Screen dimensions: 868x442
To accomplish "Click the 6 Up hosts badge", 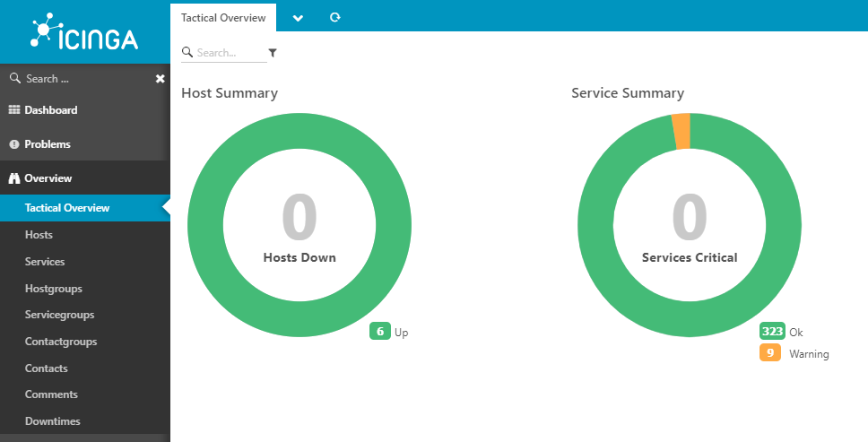I will [x=380, y=332].
